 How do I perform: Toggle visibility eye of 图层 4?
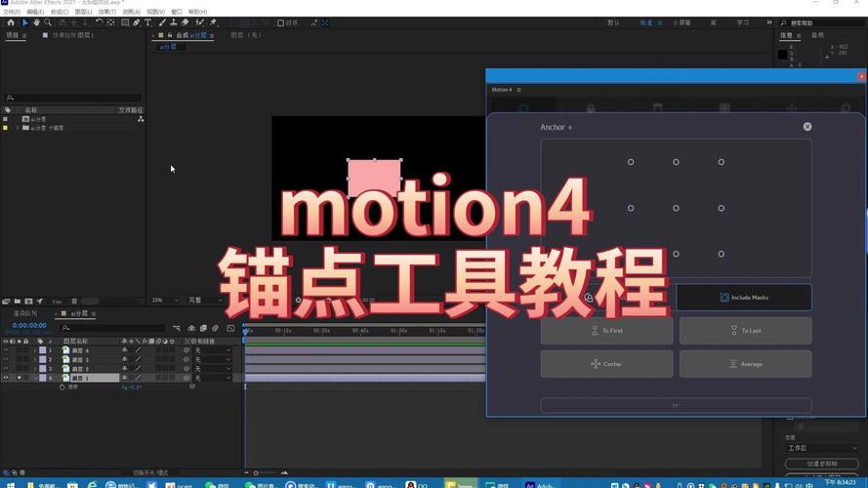pos(6,350)
